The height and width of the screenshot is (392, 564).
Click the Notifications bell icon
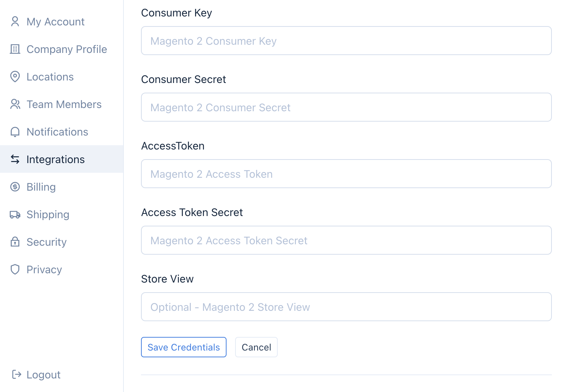coord(15,132)
